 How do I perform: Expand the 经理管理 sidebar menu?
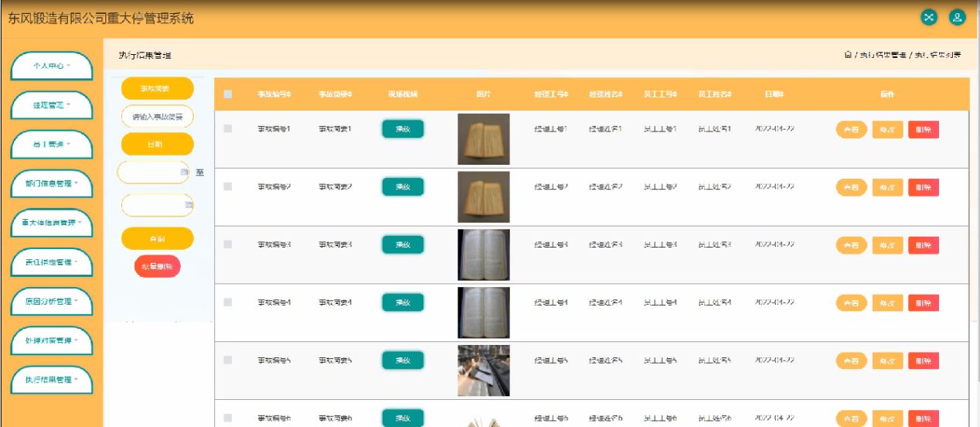(x=52, y=105)
